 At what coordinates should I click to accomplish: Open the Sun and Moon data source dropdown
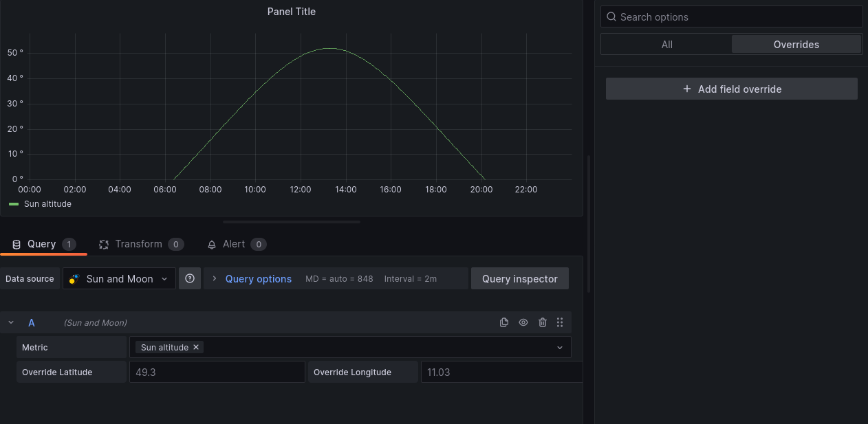120,278
